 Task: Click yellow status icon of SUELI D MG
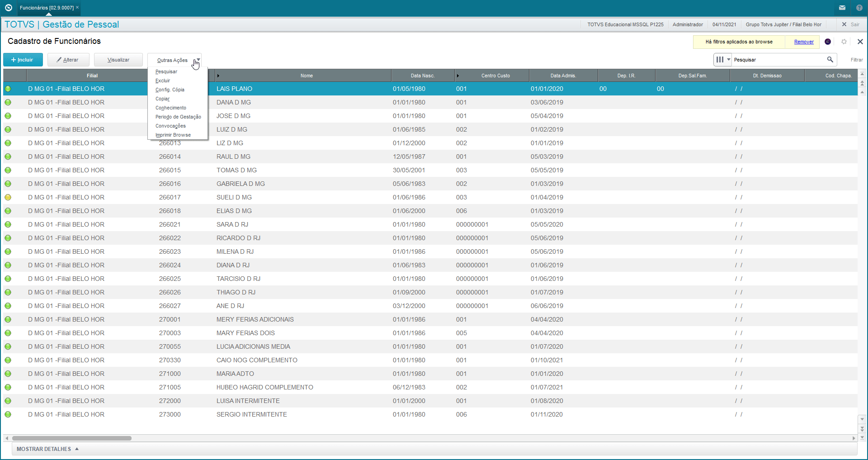8,197
